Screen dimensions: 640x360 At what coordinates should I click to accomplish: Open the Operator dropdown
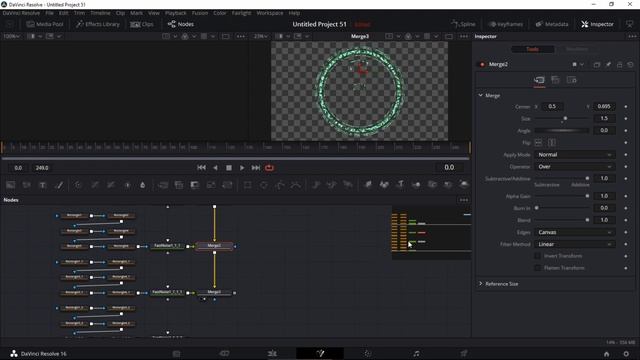coord(574,167)
